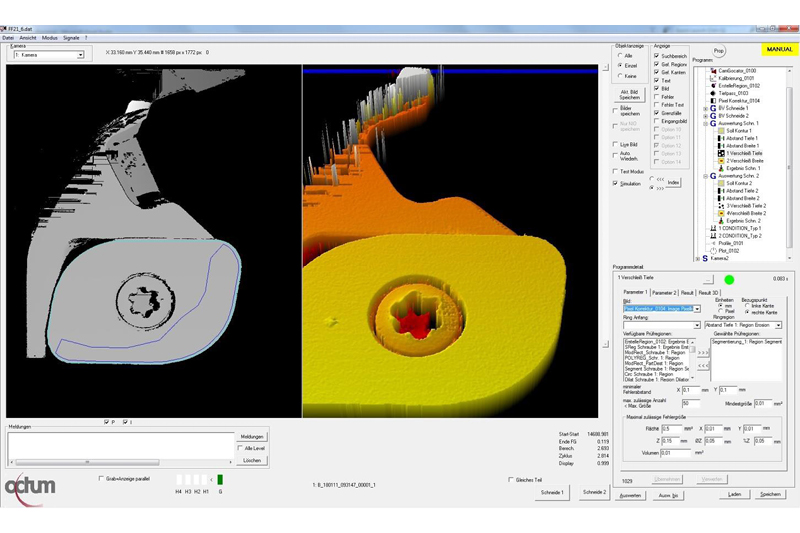Click the round Prop button
The width and height of the screenshot is (800, 533).
(x=719, y=50)
